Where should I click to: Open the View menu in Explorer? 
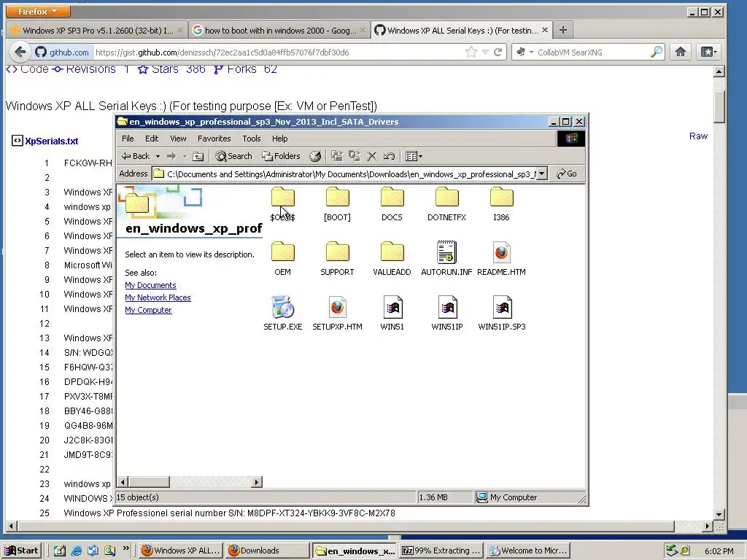(178, 139)
